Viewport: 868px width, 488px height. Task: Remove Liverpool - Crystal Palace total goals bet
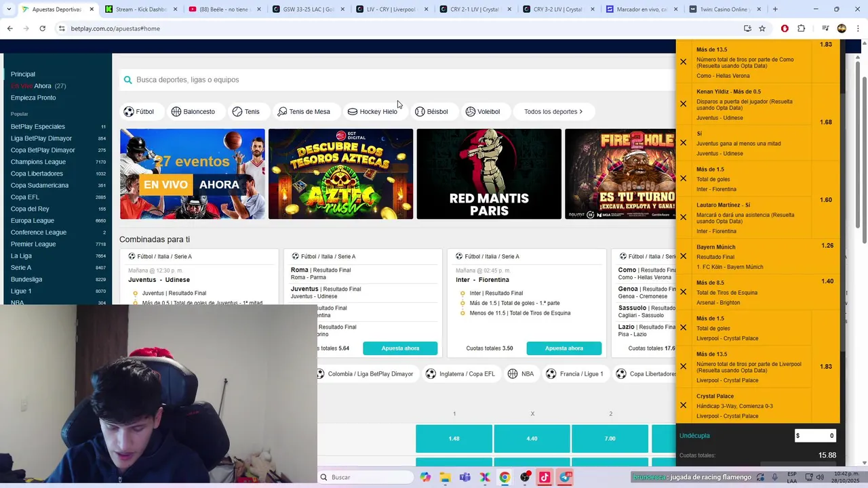tap(683, 328)
